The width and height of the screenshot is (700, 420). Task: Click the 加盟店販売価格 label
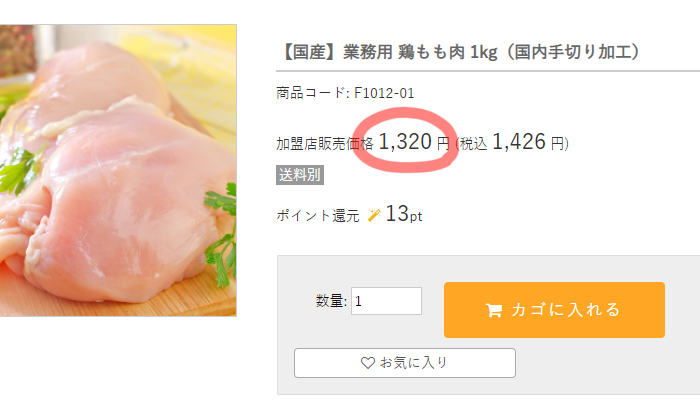point(325,144)
